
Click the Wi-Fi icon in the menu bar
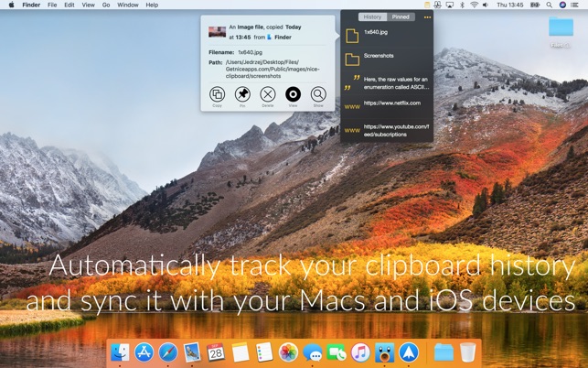click(474, 5)
